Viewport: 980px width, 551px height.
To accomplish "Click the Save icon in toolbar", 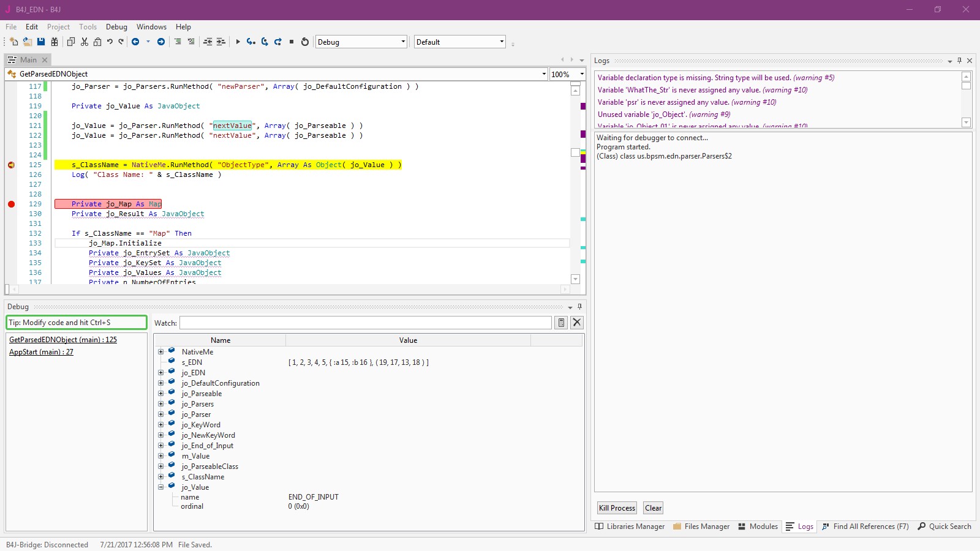I will pos(41,42).
